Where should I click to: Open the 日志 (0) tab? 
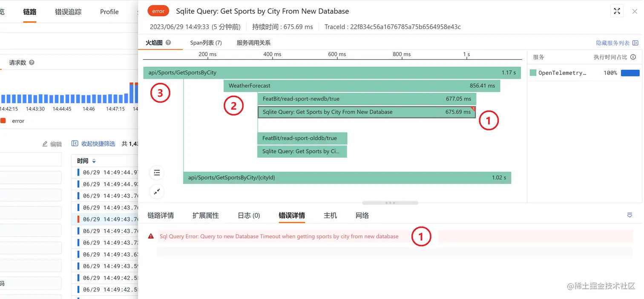(x=249, y=216)
